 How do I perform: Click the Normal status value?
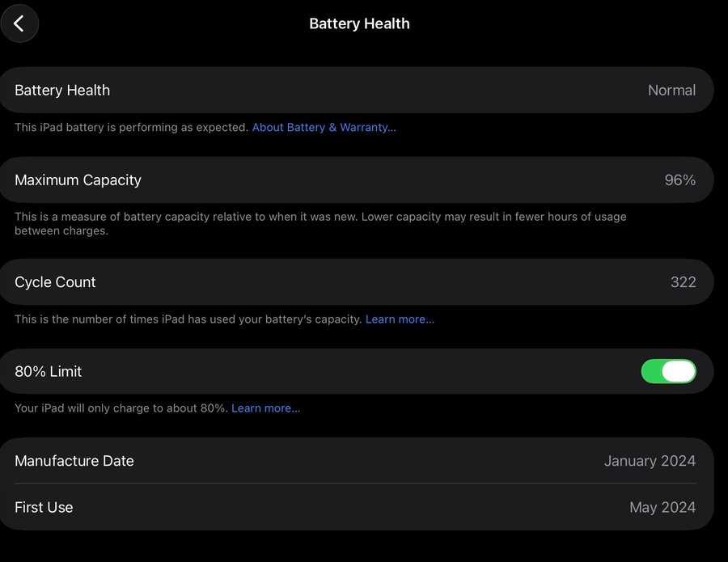pos(671,91)
